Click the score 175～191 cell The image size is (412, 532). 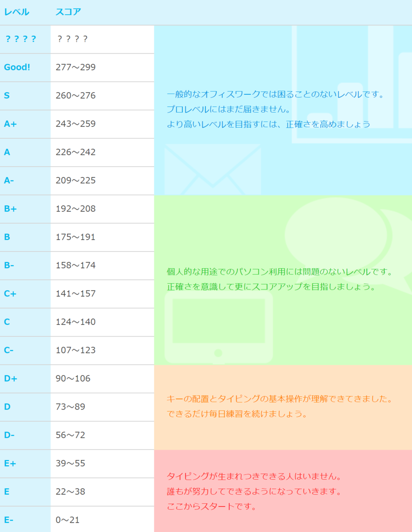102,238
